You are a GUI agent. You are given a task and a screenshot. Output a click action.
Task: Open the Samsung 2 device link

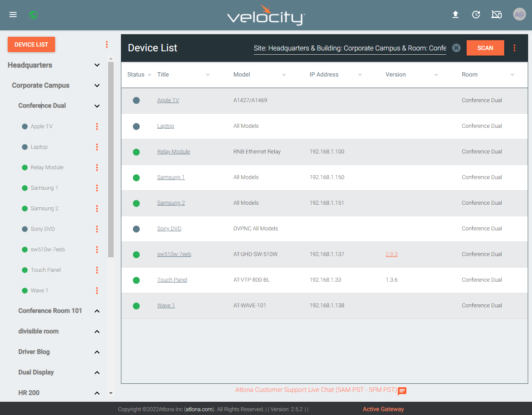[171, 203]
